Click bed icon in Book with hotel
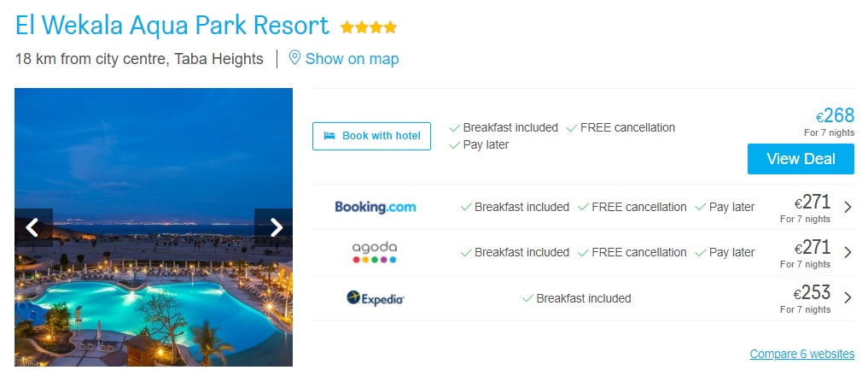 click(329, 136)
